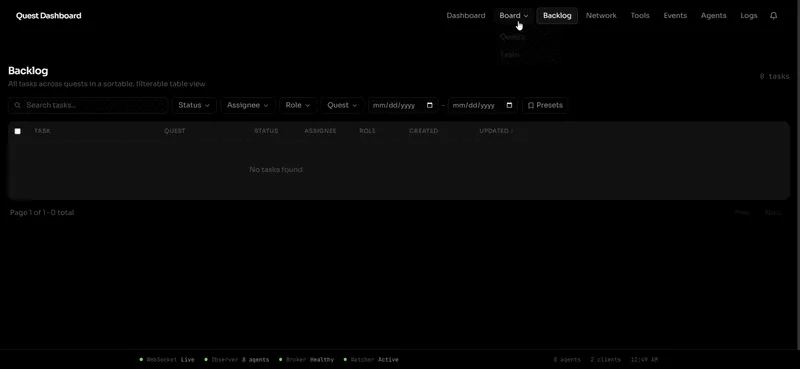Click the search magnifier icon

17,105
